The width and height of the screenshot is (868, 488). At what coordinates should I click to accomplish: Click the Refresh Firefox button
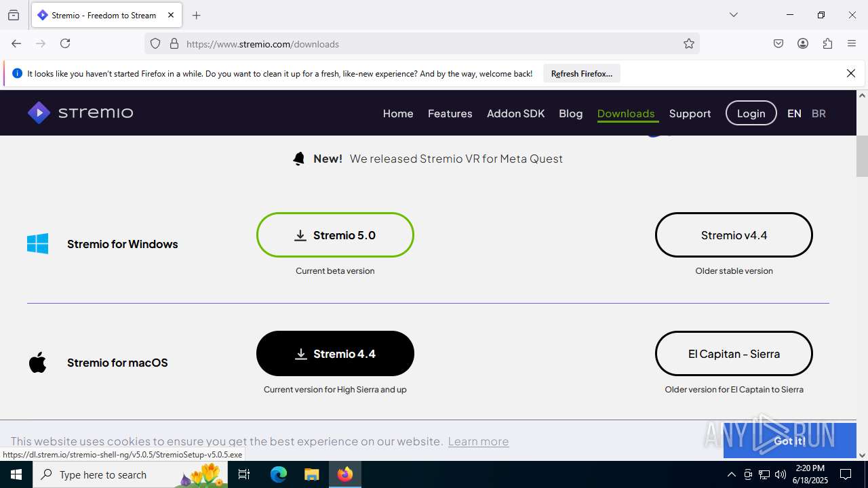(582, 73)
